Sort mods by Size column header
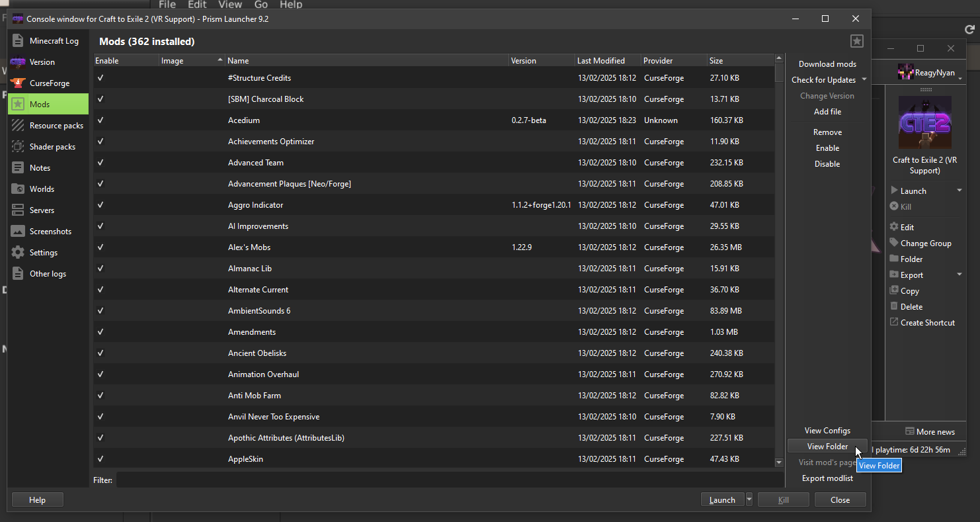Screen dimensions: 980x522 (741, 61)
